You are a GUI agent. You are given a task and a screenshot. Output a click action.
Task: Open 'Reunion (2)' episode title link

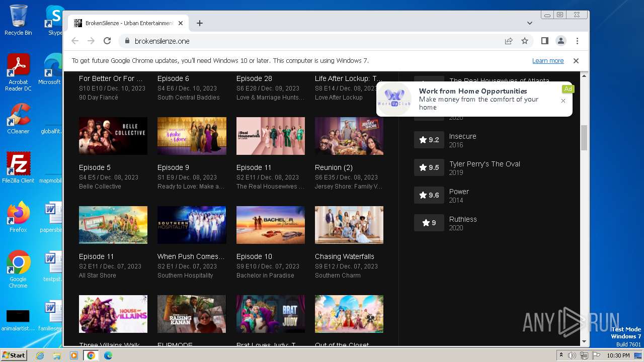coord(334,167)
